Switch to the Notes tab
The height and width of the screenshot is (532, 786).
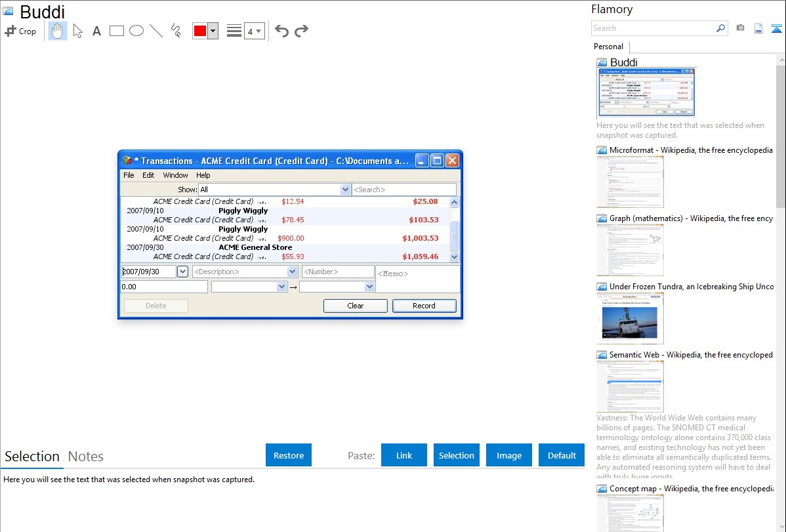(x=86, y=457)
